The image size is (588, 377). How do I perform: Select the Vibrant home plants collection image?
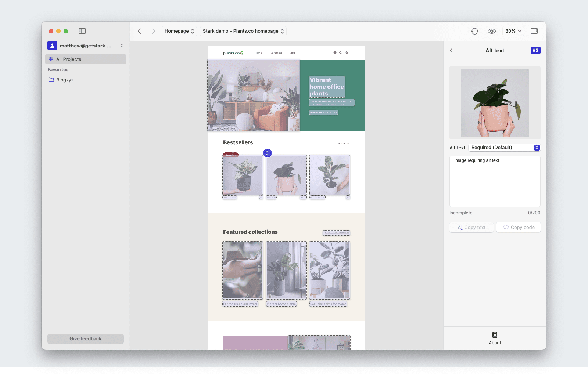286,271
